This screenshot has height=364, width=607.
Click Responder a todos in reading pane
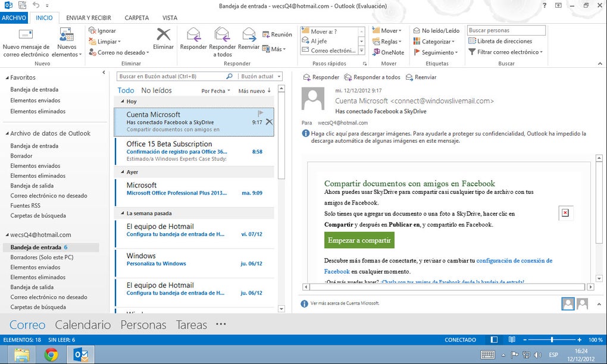coord(372,77)
